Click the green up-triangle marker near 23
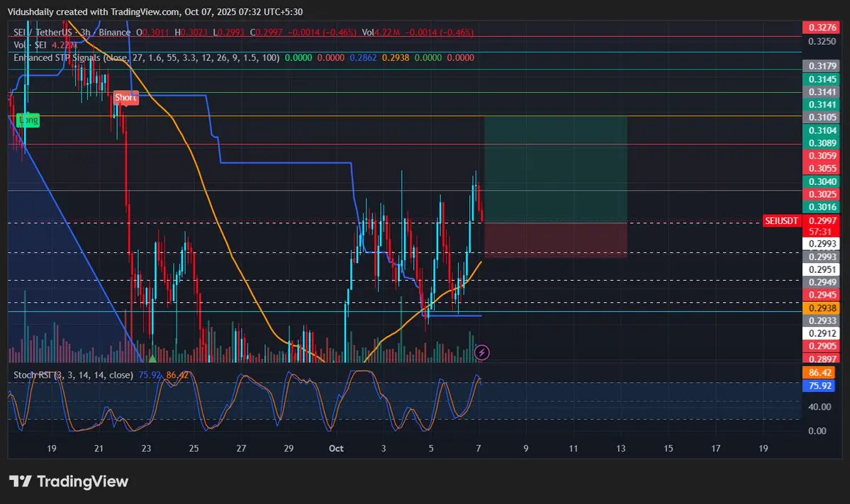The image size is (850, 504). tap(152, 358)
